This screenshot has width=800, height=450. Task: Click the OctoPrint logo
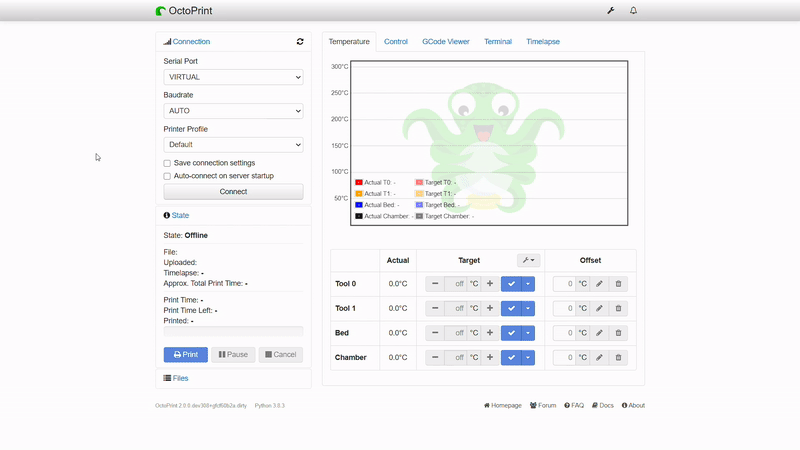pyautogui.click(x=184, y=11)
